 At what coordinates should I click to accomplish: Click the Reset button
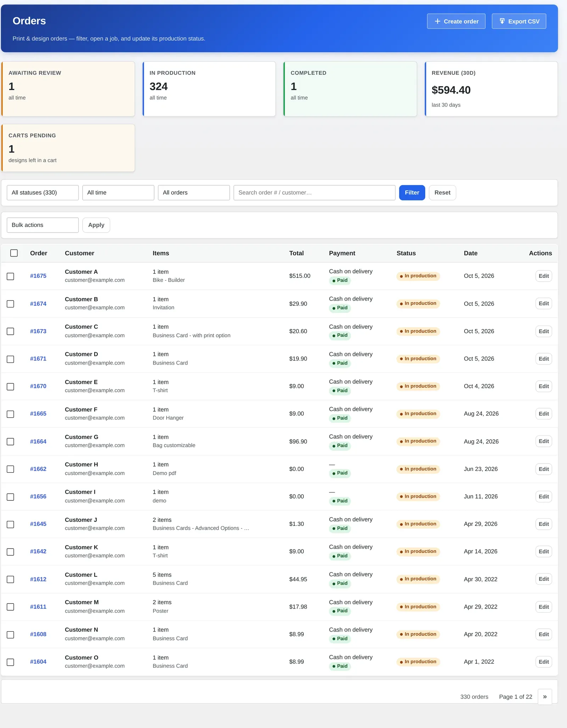(442, 193)
